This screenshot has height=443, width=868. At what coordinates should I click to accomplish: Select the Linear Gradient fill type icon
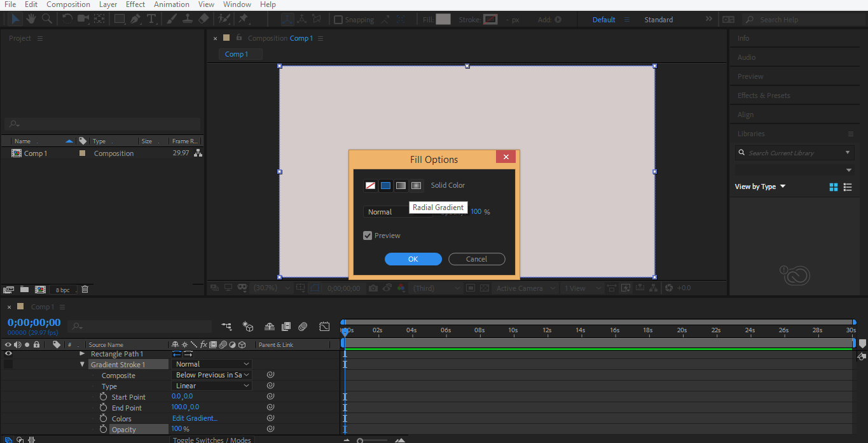pyautogui.click(x=401, y=186)
